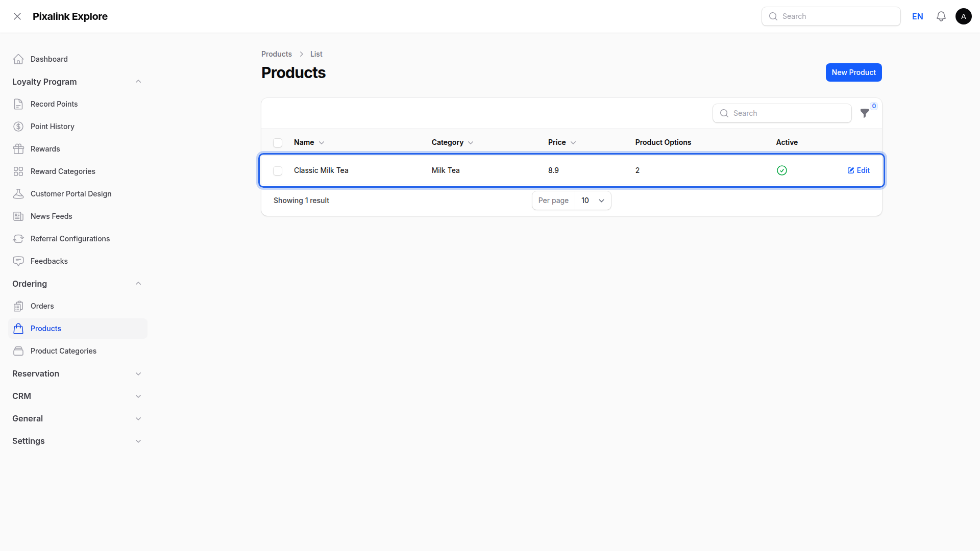Viewport: 980px width, 551px height.
Task: Click the Point History dollar icon
Action: (18, 127)
